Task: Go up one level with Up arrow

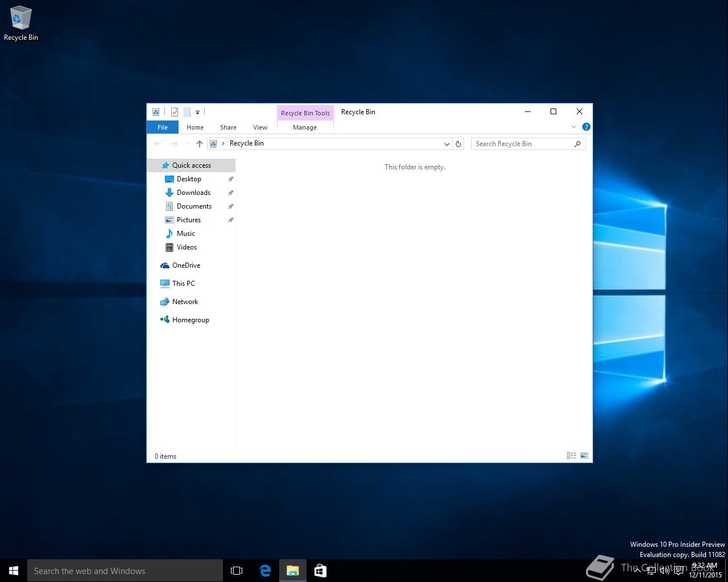Action: click(199, 144)
